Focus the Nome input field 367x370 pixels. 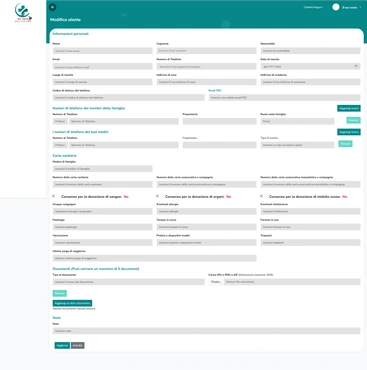coord(102,51)
